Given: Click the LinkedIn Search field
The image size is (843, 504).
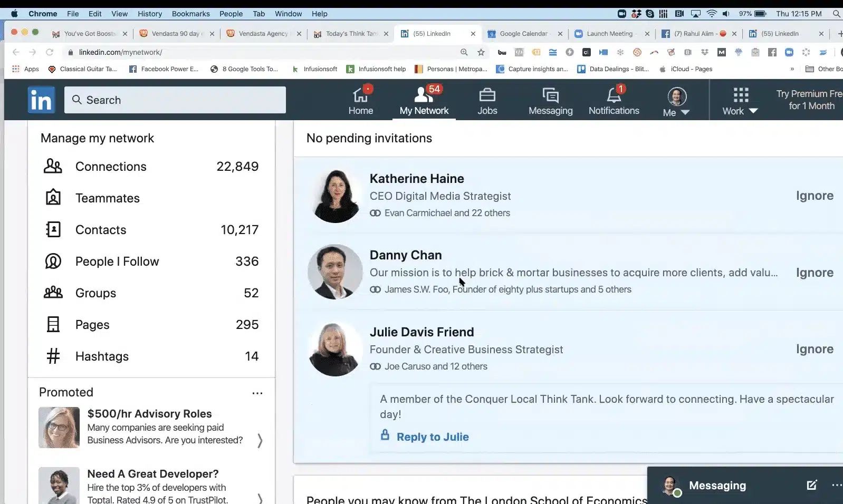Looking at the screenshot, I should [x=175, y=100].
